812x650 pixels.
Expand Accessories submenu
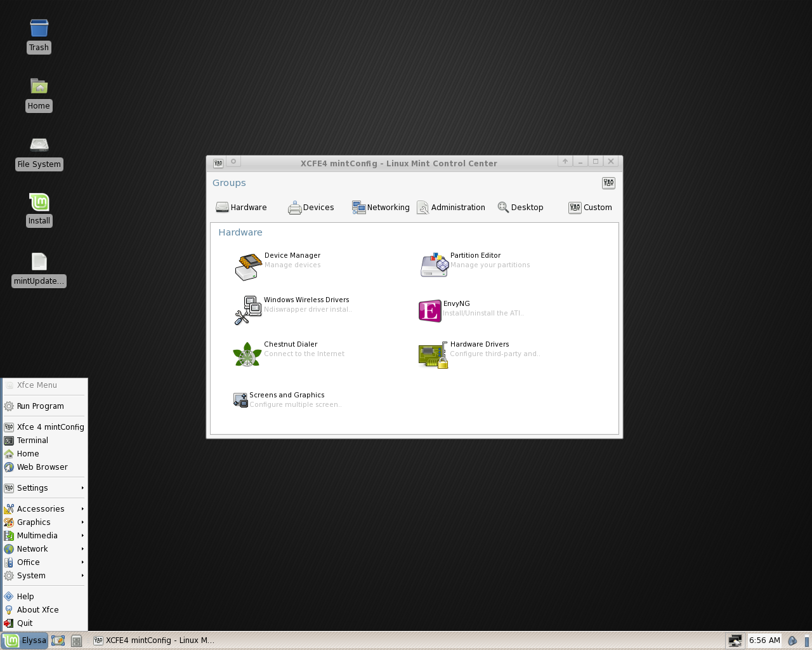[44, 509]
